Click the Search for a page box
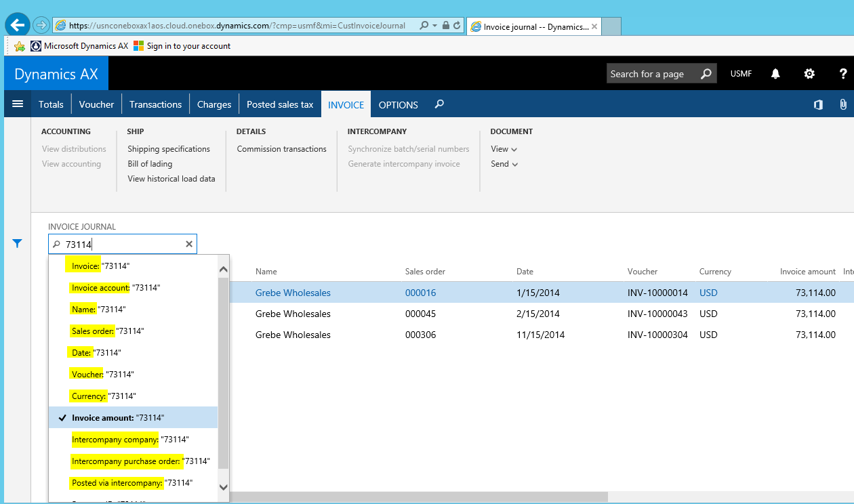The width and height of the screenshot is (854, 504). click(651, 74)
